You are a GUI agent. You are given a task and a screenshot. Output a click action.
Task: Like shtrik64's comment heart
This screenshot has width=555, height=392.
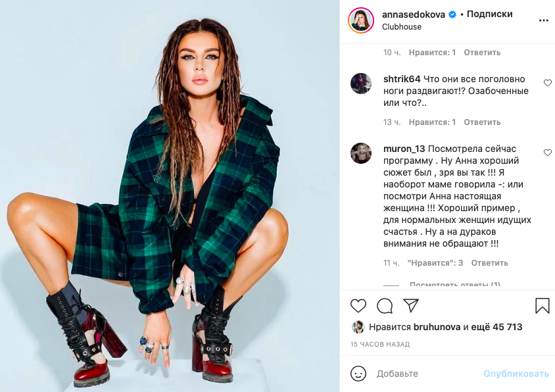[x=547, y=83]
